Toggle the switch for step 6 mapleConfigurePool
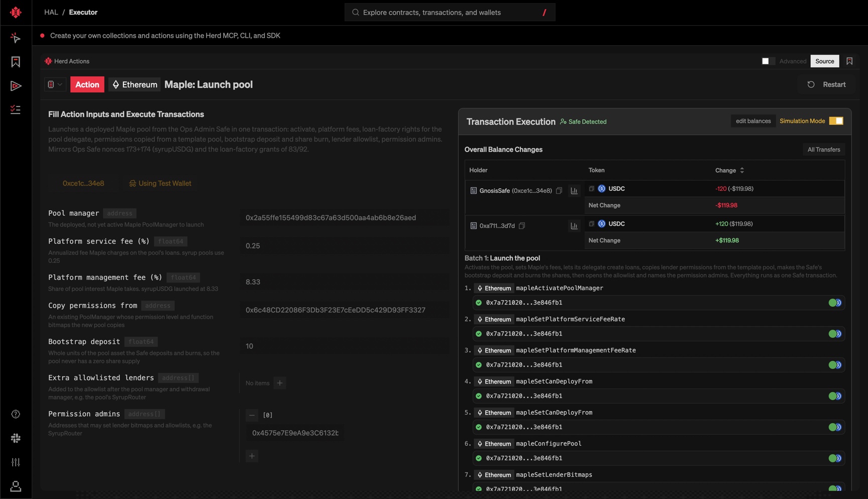 coord(835,458)
